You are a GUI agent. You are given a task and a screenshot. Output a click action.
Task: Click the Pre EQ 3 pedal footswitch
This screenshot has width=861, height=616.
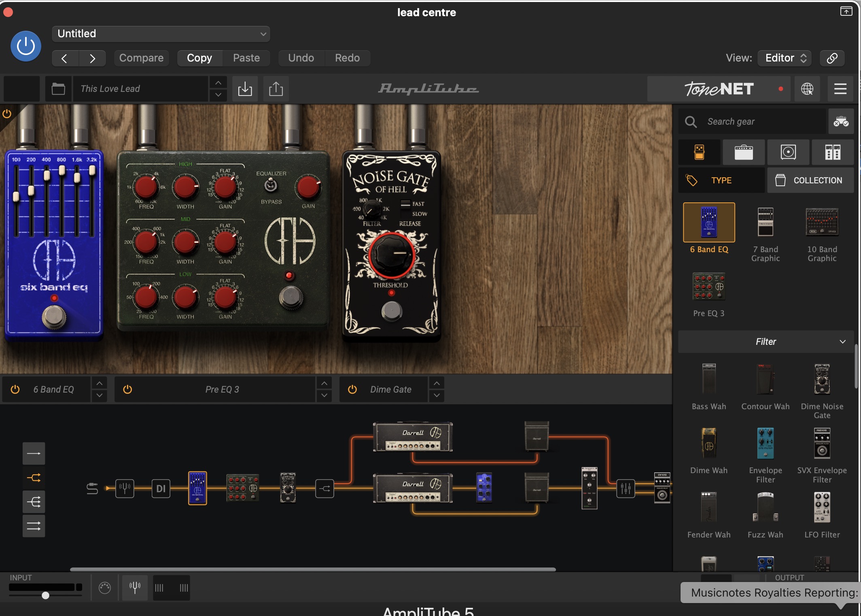[291, 297]
